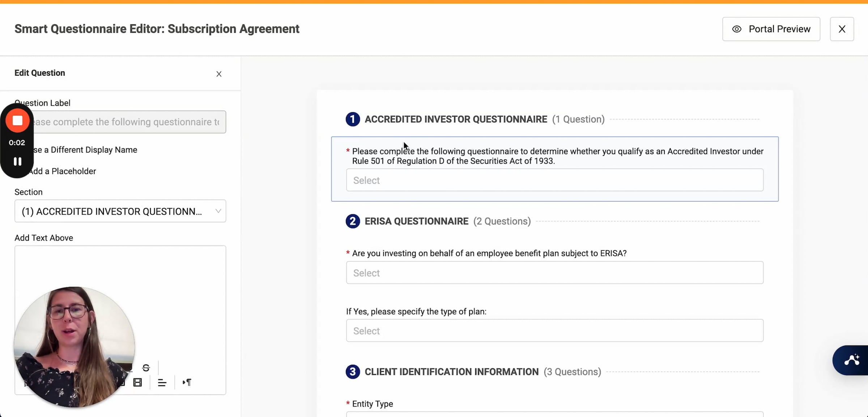Insert a video using the film icon
Screen dimensions: 868x417
(x=137, y=382)
